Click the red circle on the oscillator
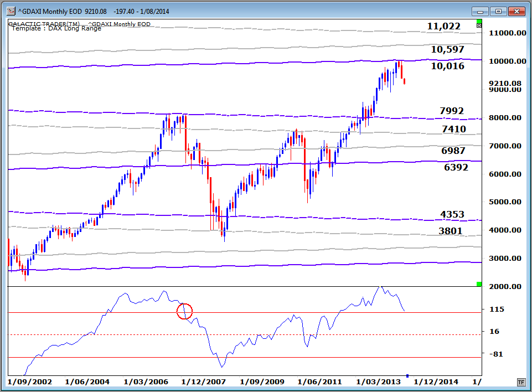 184,311
